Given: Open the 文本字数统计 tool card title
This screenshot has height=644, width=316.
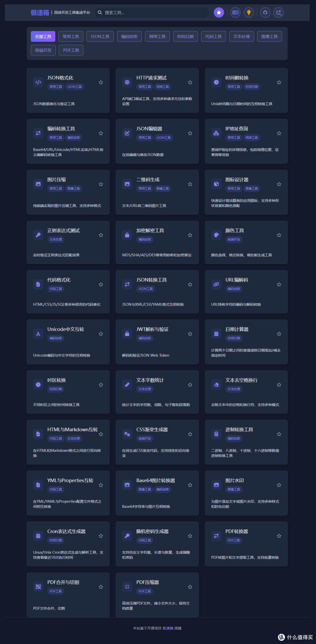Looking at the screenshot, I should (x=150, y=380).
